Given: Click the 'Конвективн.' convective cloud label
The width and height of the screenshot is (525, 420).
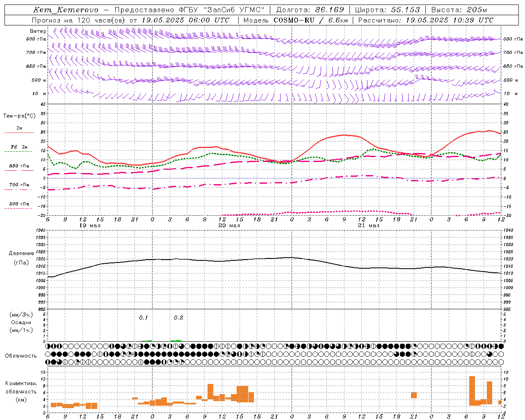Looking at the screenshot, I should (21, 383).
